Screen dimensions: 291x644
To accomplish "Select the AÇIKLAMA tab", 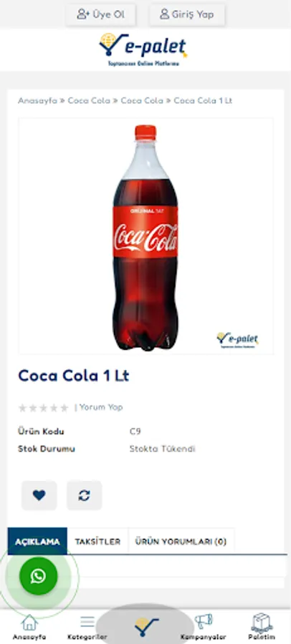I will [37, 542].
